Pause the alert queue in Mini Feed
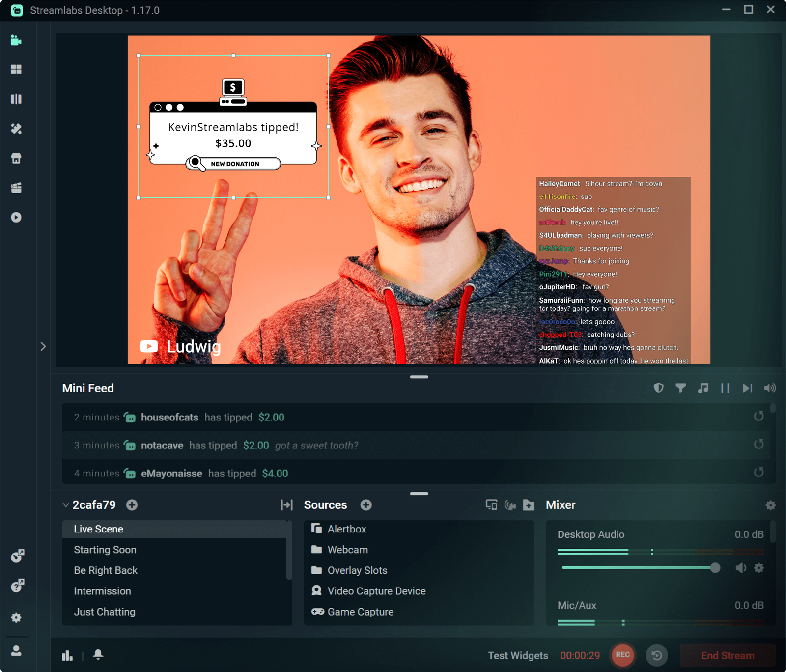 point(725,388)
